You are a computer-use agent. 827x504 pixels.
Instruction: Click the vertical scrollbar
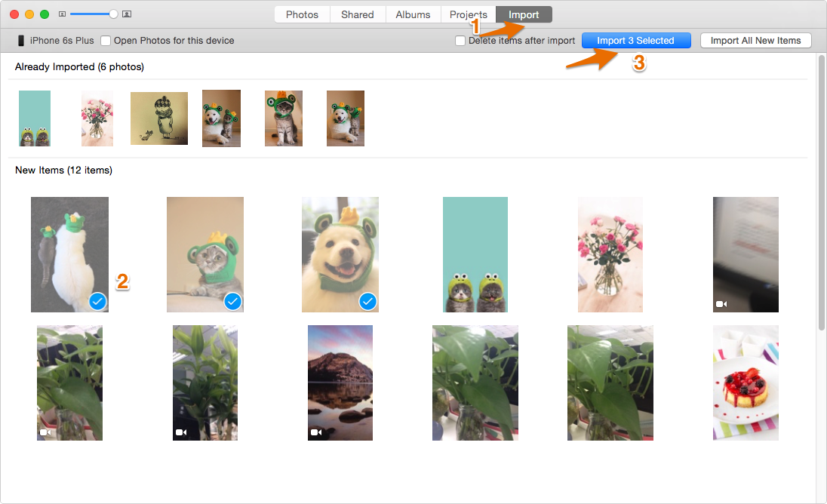[821, 192]
